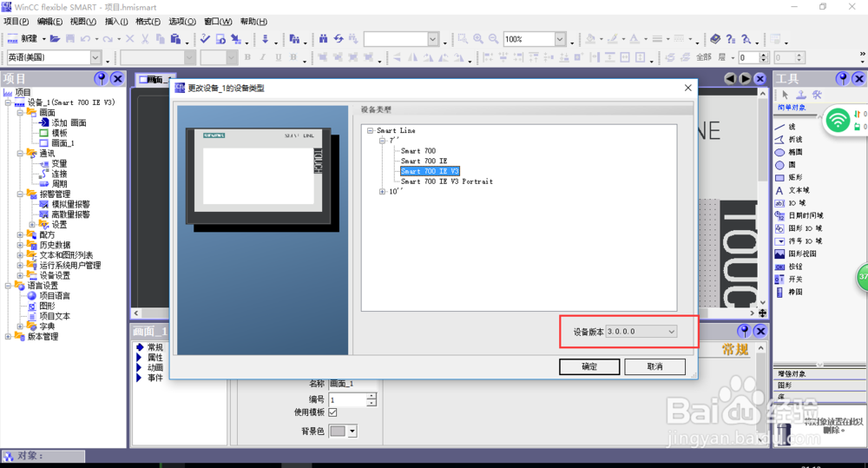Click the binoculars find icon
This screenshot has height=468, width=868.
pyautogui.click(x=323, y=39)
